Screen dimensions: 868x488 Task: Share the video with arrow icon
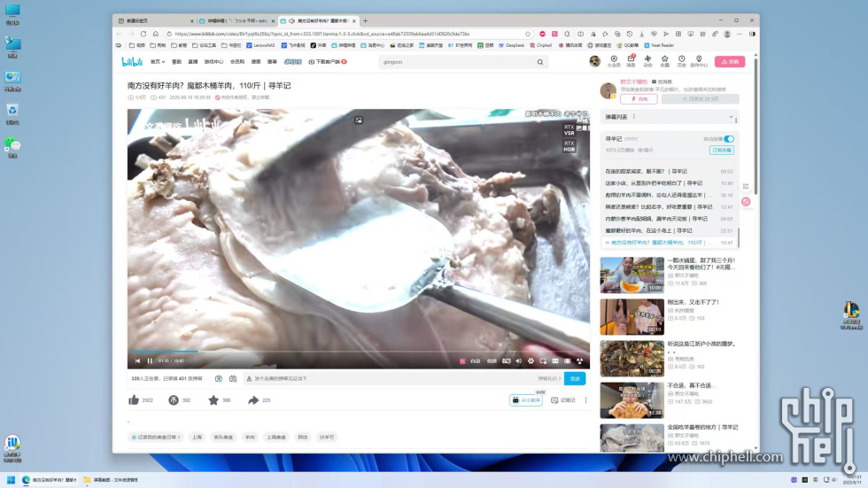[253, 400]
